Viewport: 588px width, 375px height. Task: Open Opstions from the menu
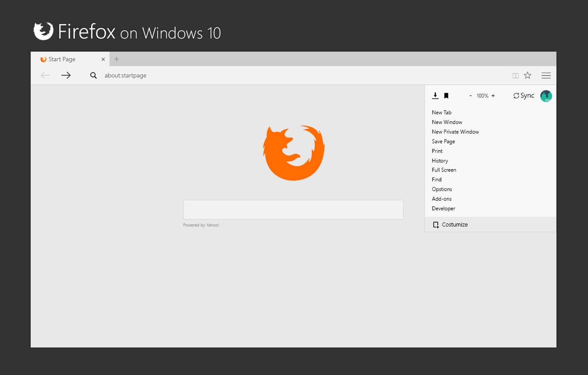442,189
